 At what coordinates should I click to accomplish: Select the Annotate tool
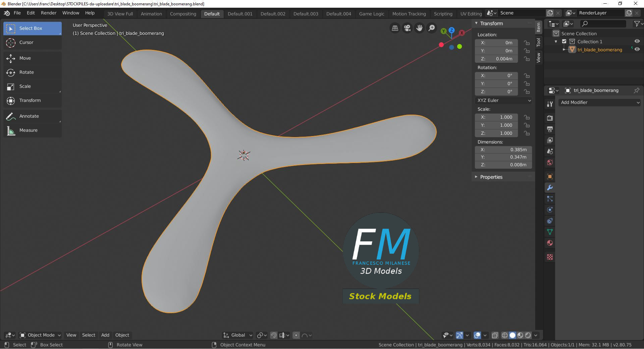pos(33,116)
